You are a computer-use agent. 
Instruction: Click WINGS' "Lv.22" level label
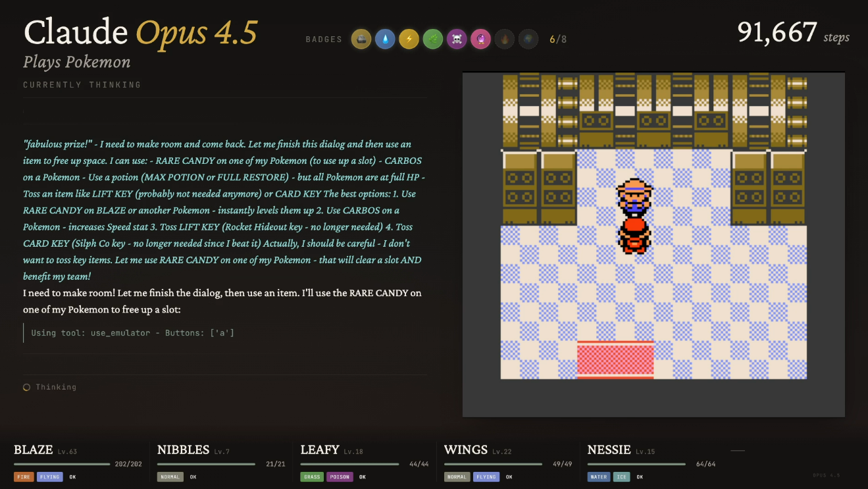502,452
